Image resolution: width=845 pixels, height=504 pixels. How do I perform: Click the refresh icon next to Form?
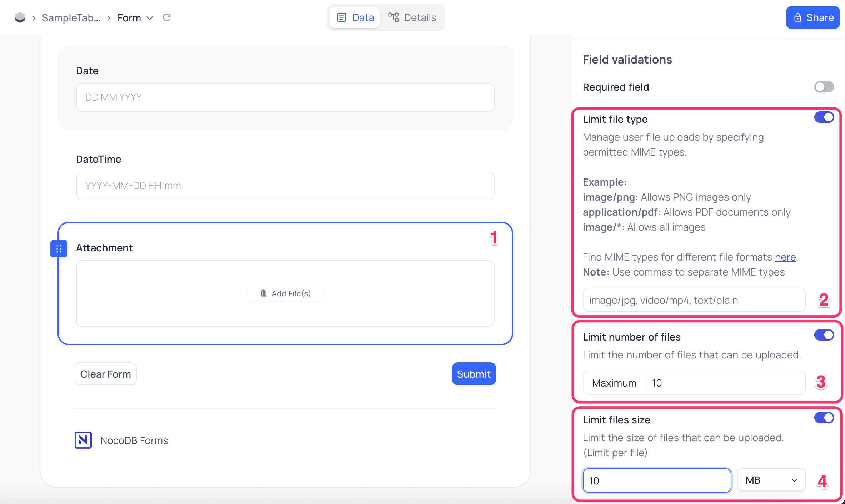click(x=166, y=17)
